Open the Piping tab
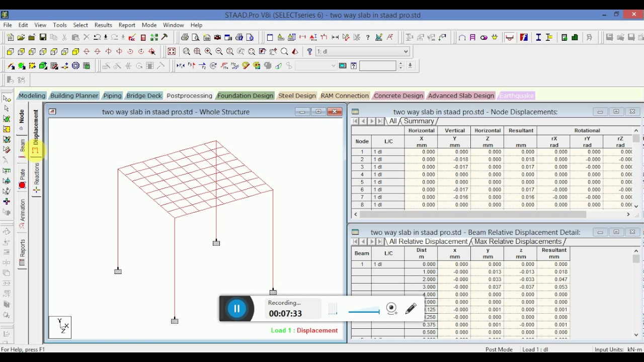This screenshot has width=644, height=362. click(x=112, y=96)
